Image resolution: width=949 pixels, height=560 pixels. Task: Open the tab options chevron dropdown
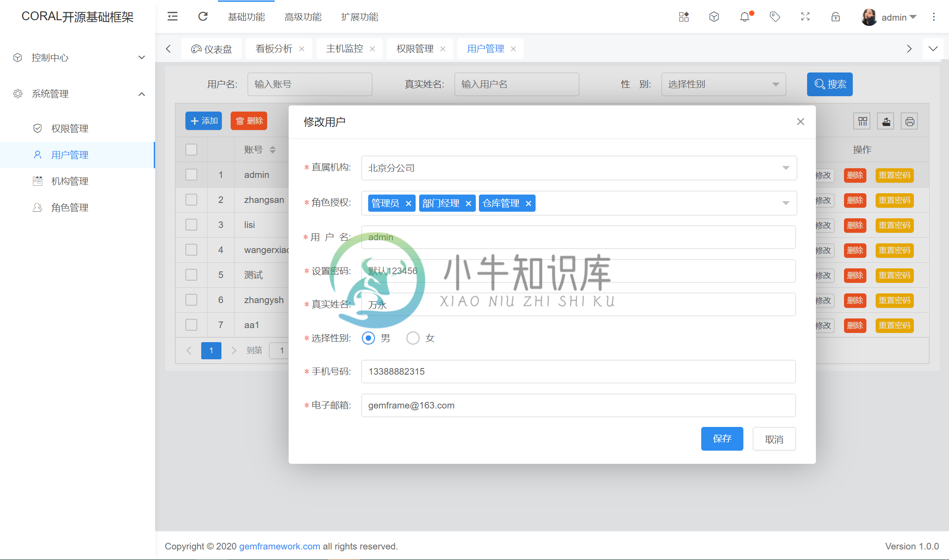coord(933,49)
